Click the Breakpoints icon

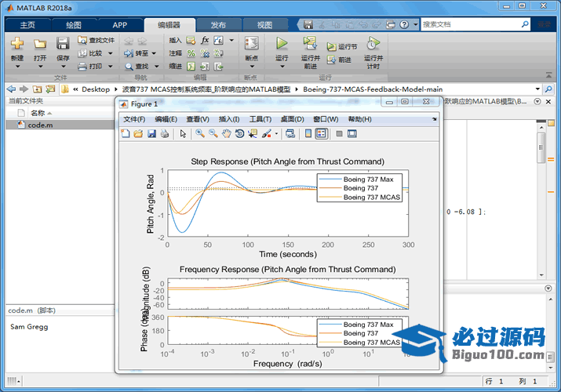click(x=252, y=43)
